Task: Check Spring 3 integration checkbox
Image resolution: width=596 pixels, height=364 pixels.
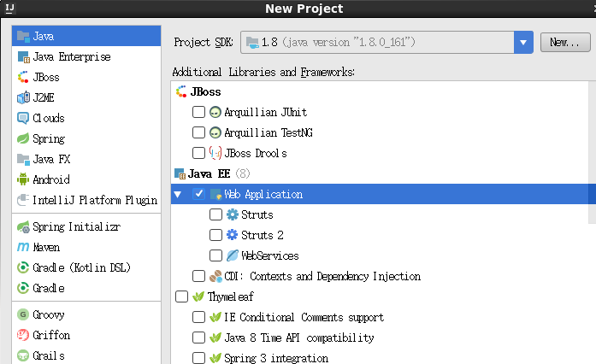Action: pos(198,358)
